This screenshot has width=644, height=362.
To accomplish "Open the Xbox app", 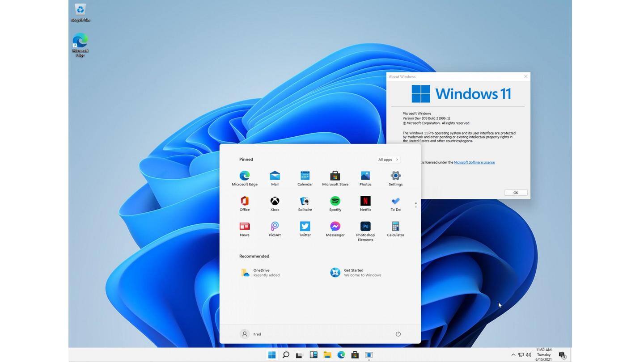I will point(275,204).
